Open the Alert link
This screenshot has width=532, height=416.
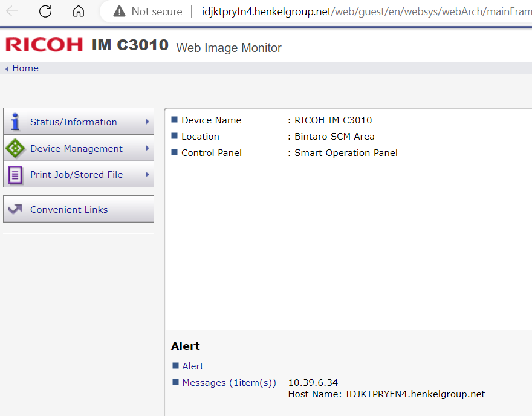tap(193, 366)
